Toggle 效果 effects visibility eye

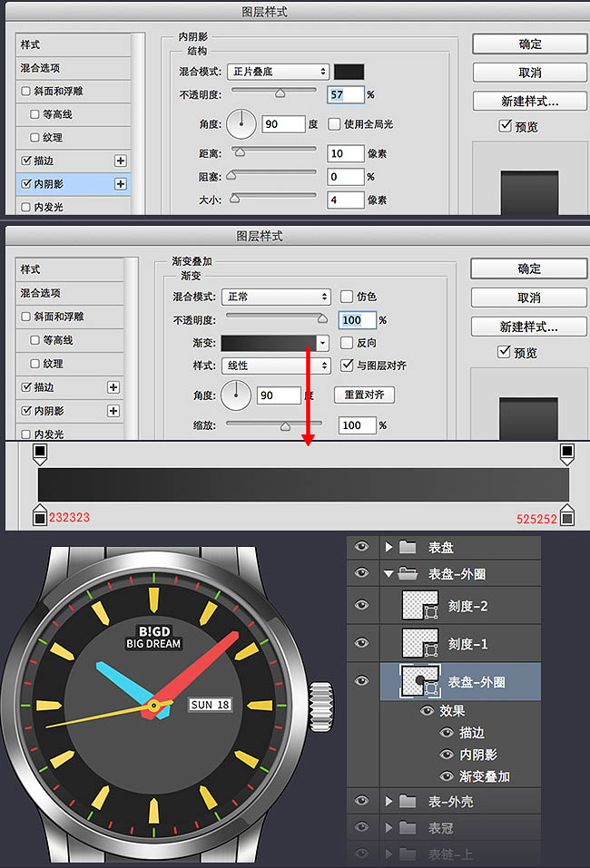(x=427, y=710)
